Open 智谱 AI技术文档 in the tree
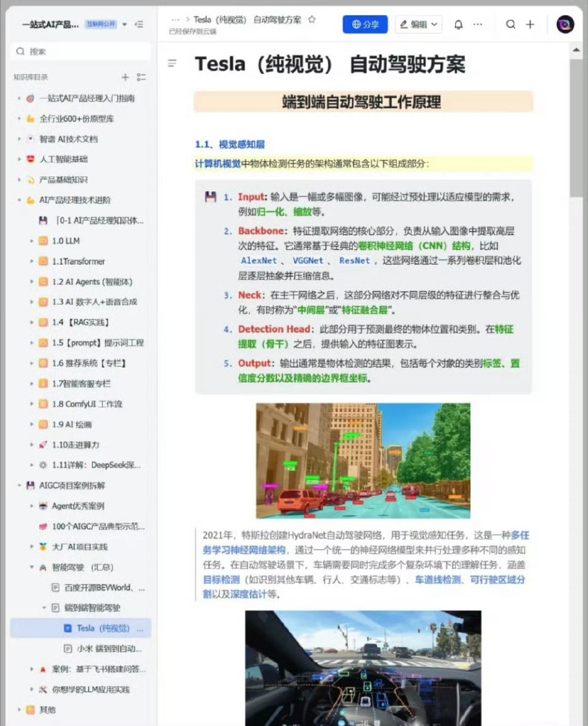The width and height of the screenshot is (588, 726). (x=69, y=139)
